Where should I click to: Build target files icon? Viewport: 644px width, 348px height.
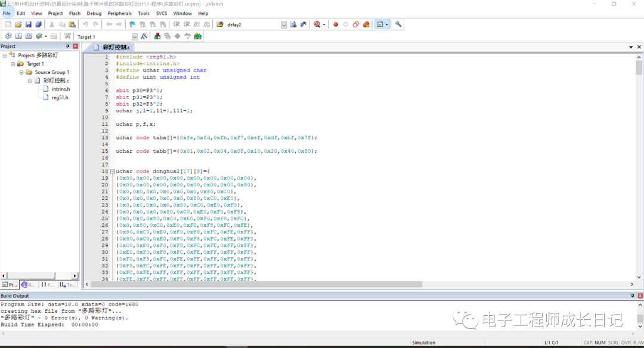pyautogui.click(x=18, y=36)
